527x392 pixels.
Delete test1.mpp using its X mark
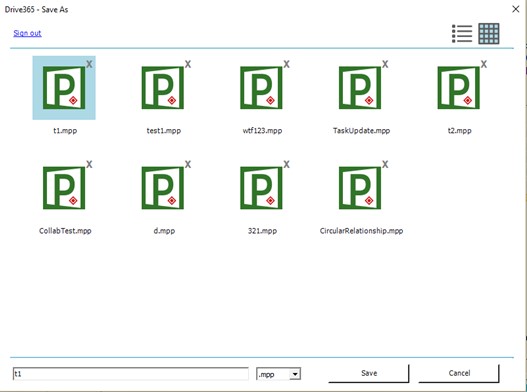188,64
